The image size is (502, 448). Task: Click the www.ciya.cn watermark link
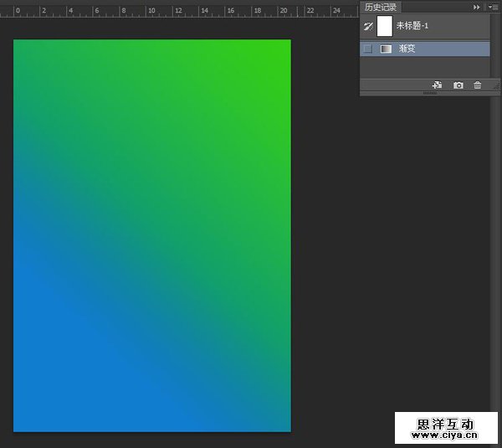pos(444,435)
